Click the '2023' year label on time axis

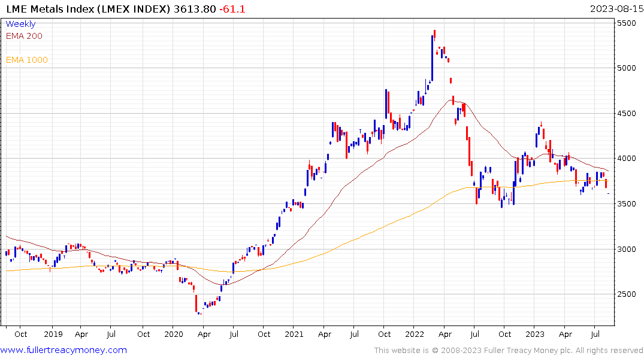tap(535, 334)
